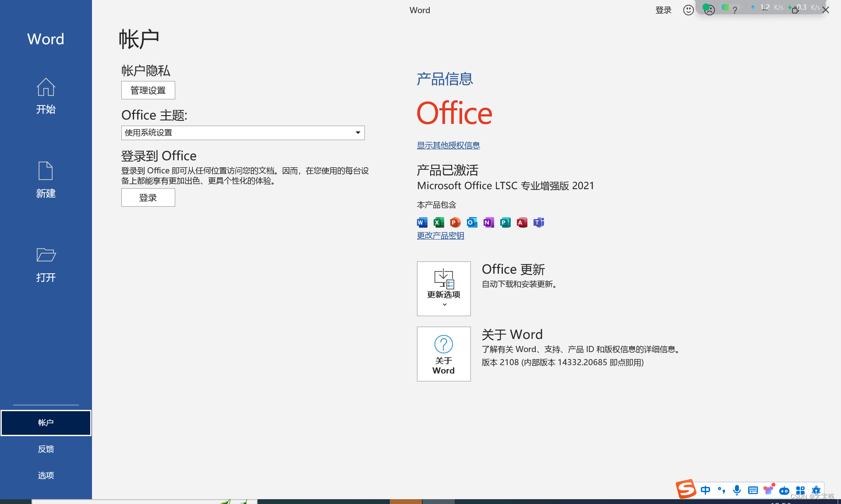
Task: Open Sogou toolbox grid icon
Action: coord(800,490)
